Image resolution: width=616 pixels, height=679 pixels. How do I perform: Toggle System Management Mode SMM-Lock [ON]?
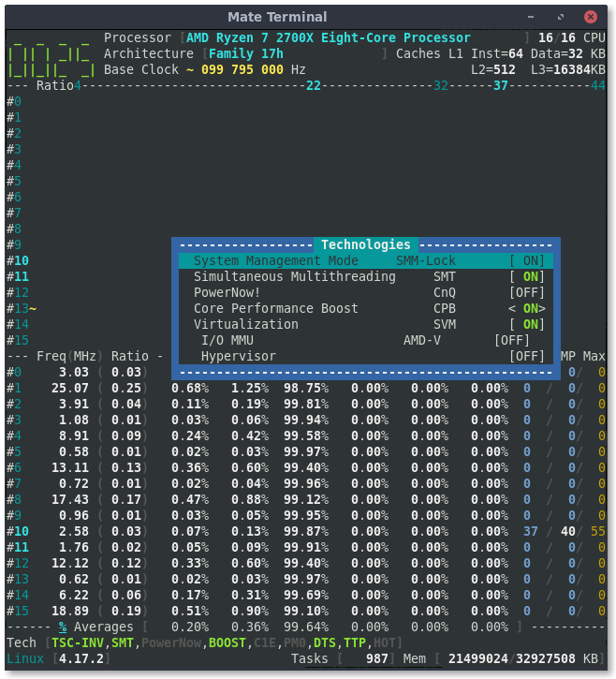click(527, 260)
